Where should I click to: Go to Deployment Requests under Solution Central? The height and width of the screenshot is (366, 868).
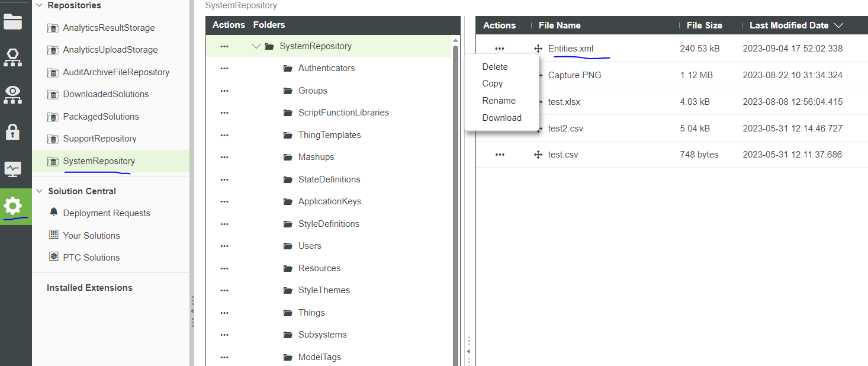[106, 213]
